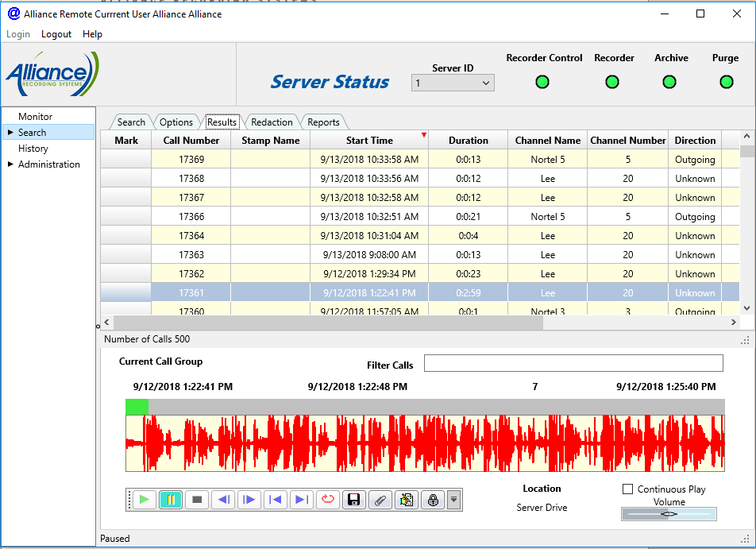Expand the Administration tree node arrow
The height and width of the screenshot is (549, 756).
pos(10,164)
